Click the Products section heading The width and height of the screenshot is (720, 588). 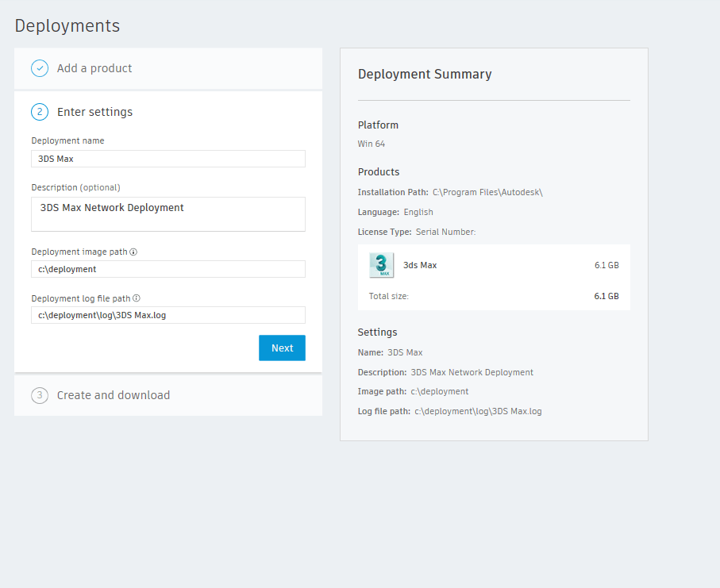pos(379,172)
